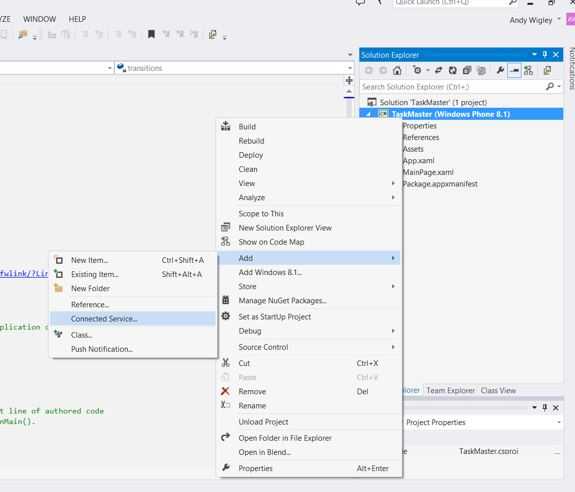Open the fwlink hyperlink in code editor
The height and width of the screenshot is (492, 575).
(24, 274)
